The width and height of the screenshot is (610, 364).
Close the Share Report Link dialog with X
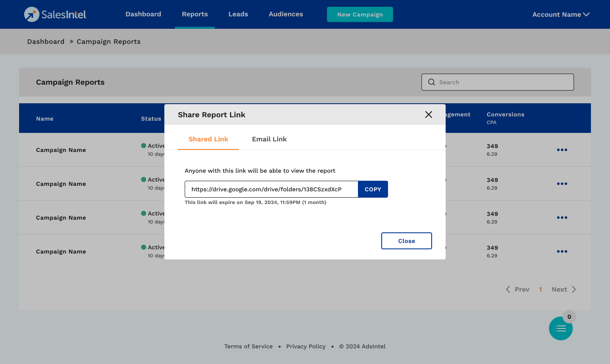click(x=428, y=115)
